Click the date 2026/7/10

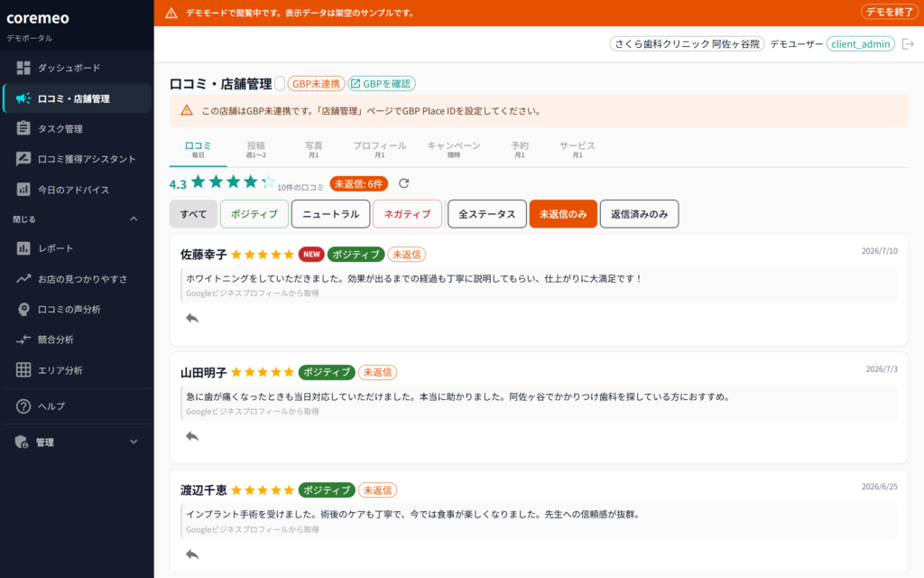(x=879, y=251)
